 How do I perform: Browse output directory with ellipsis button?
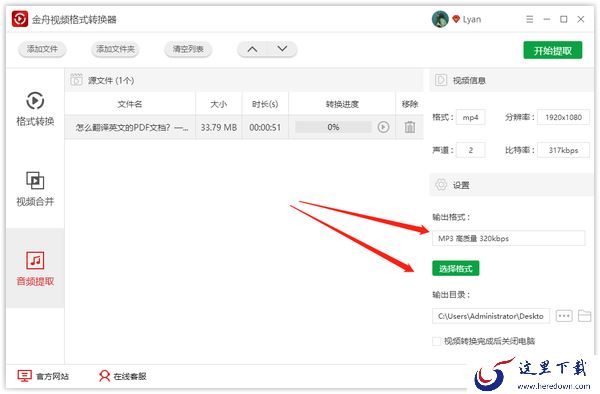click(x=564, y=316)
